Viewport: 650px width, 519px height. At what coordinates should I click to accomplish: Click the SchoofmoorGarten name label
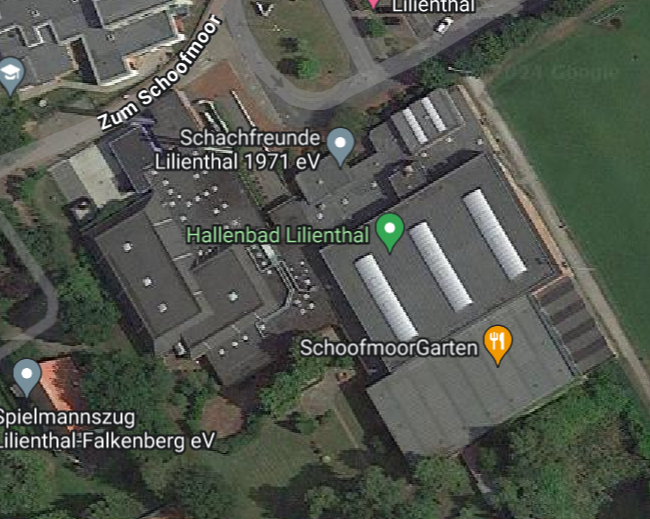coord(389,347)
